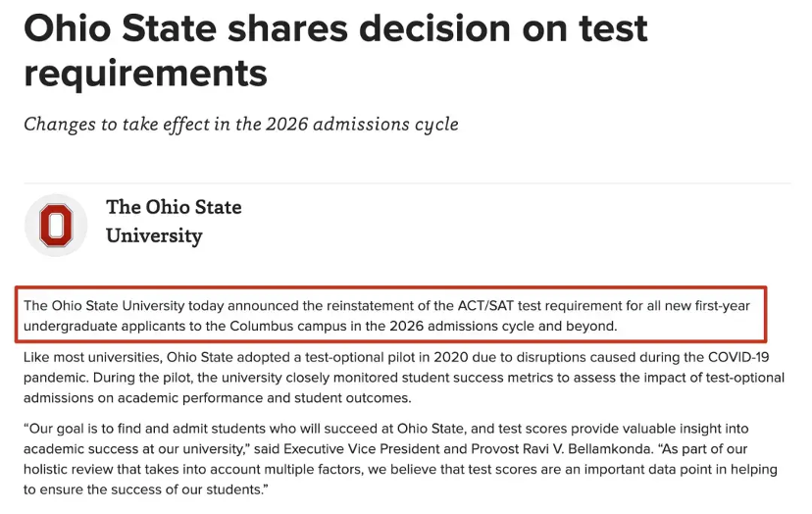Click the headline about test requirements
Image resolution: width=812 pixels, height=514 pixels.
click(335, 50)
